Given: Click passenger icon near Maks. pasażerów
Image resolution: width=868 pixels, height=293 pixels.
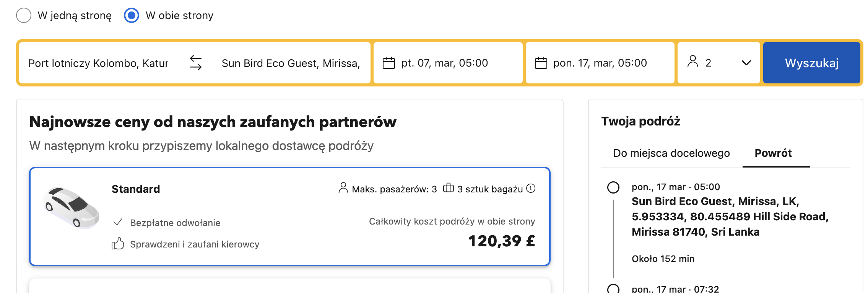Looking at the screenshot, I should point(343,188).
